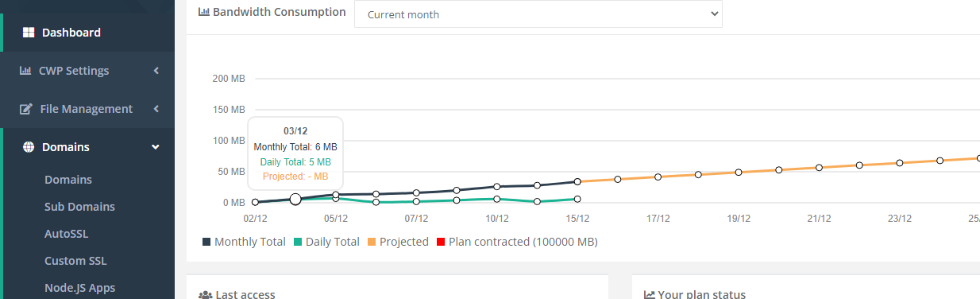980x299 pixels.
Task: Click the Bandwidth Consumption chart icon
Action: 204,13
